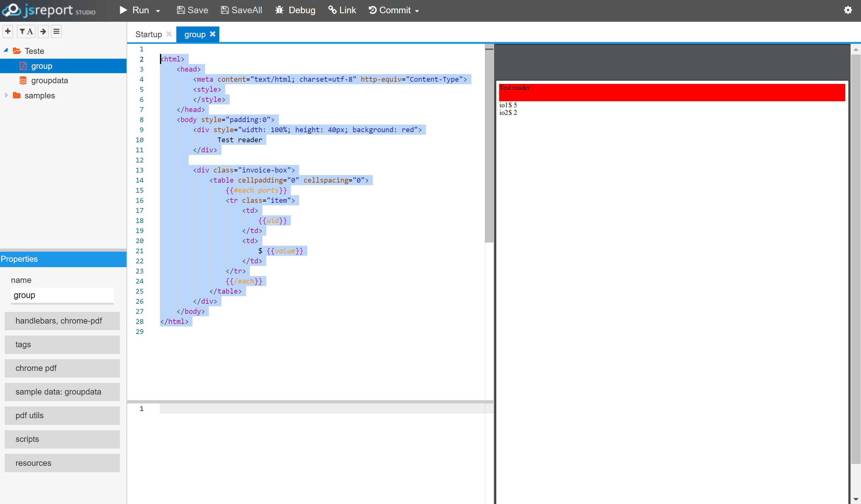861x504 pixels.
Task: Open the entity tree menu icon
Action: (x=56, y=31)
